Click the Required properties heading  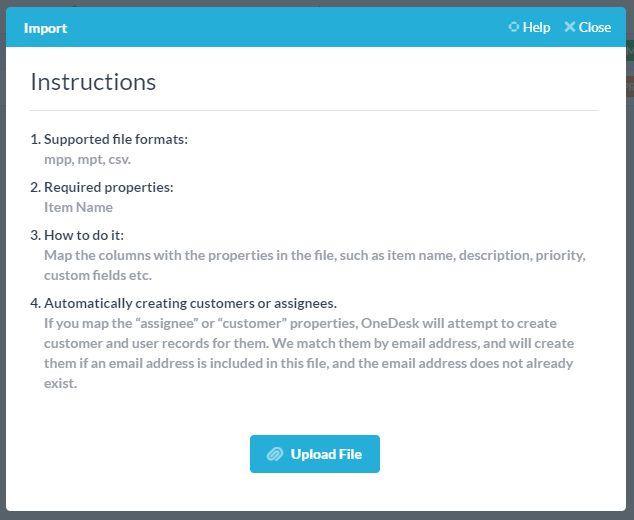pos(108,187)
